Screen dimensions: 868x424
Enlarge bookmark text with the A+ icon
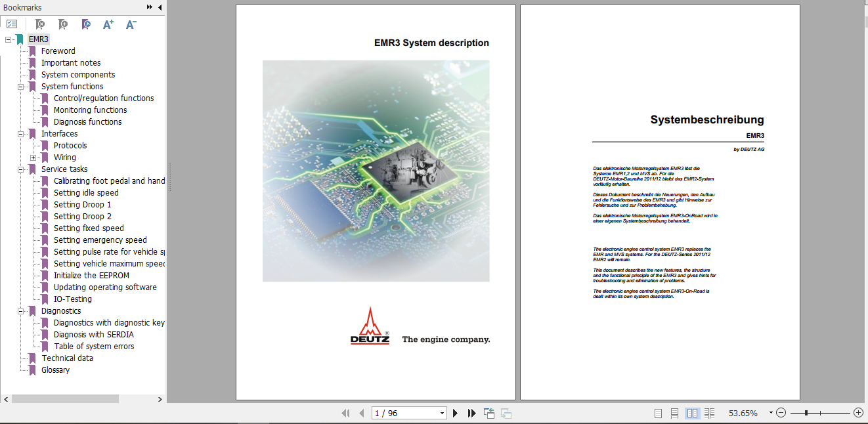point(108,24)
